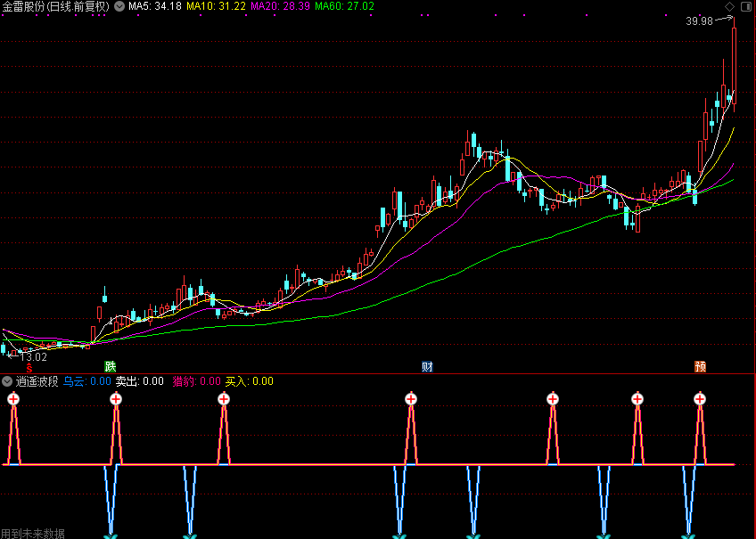
Task: Click the last red plus signal marker
Action: click(700, 399)
